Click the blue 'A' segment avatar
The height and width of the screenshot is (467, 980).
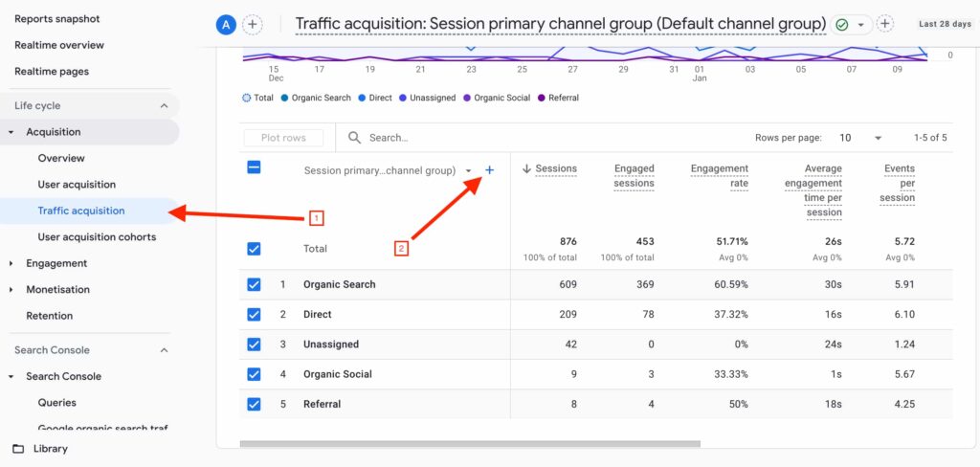pyautogui.click(x=225, y=25)
